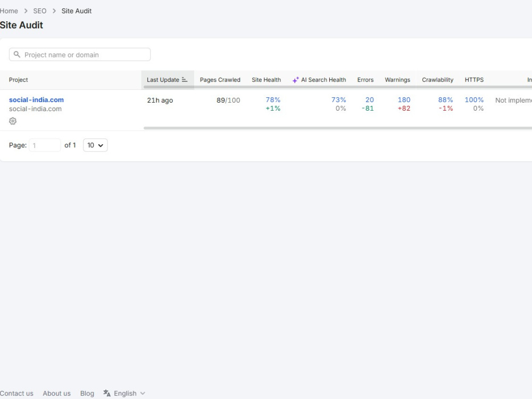
Task: Sort by Site Health column
Action: pyautogui.click(x=267, y=80)
